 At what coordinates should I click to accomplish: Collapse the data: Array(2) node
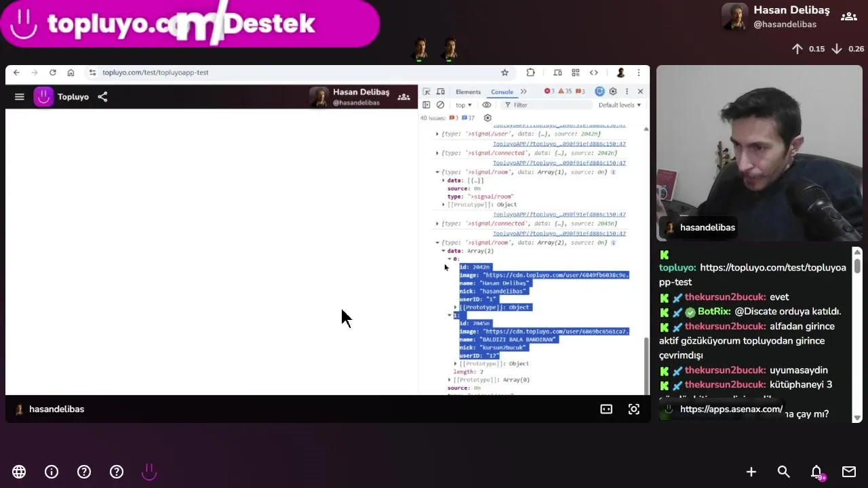click(443, 251)
